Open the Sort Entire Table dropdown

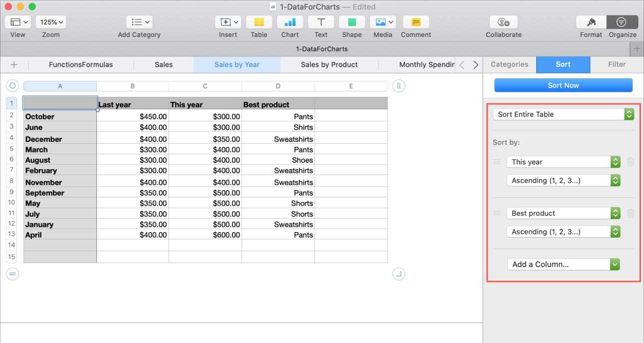pos(563,114)
